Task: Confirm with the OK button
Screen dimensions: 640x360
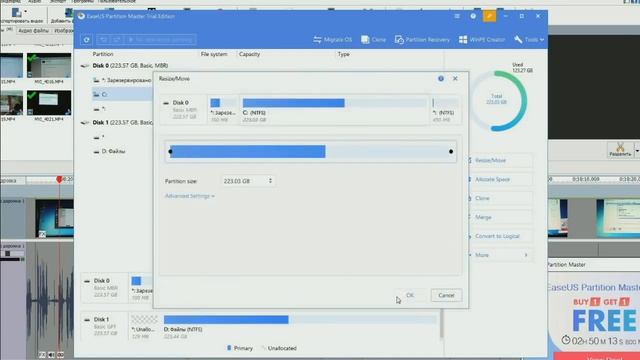Action: pyautogui.click(x=410, y=295)
